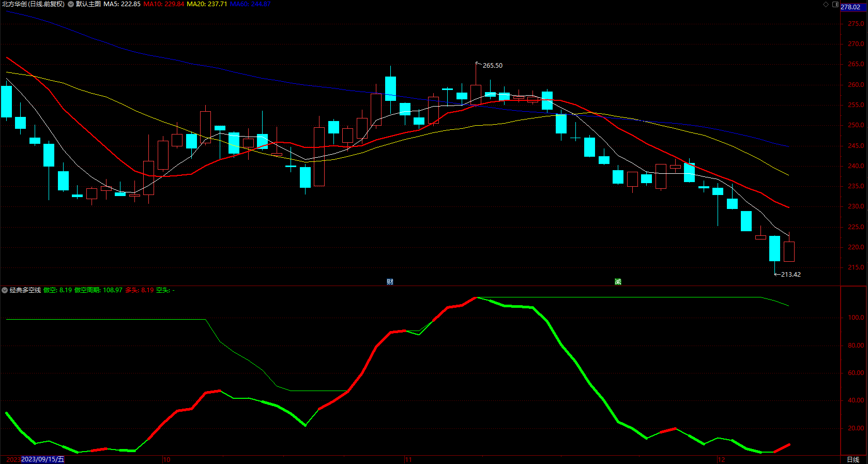
Task: Open the dropdown arrow beside 默认主图
Action: [71, 4]
